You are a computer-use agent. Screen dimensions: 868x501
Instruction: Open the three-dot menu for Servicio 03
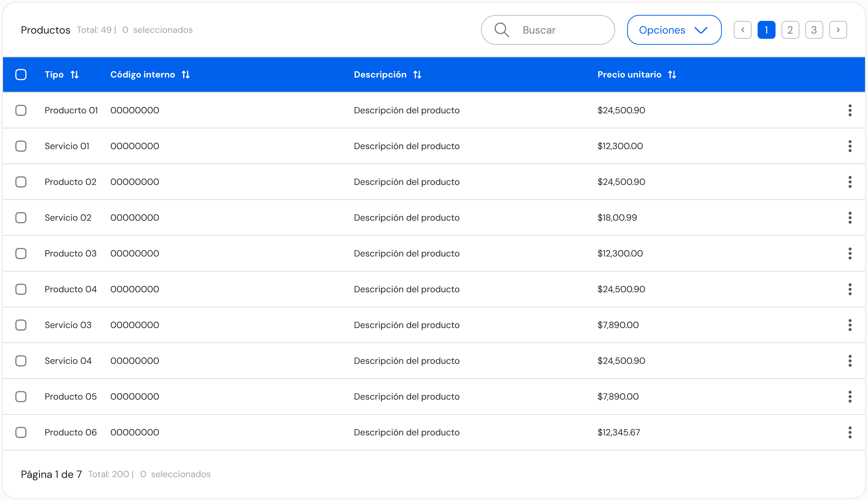pyautogui.click(x=850, y=325)
